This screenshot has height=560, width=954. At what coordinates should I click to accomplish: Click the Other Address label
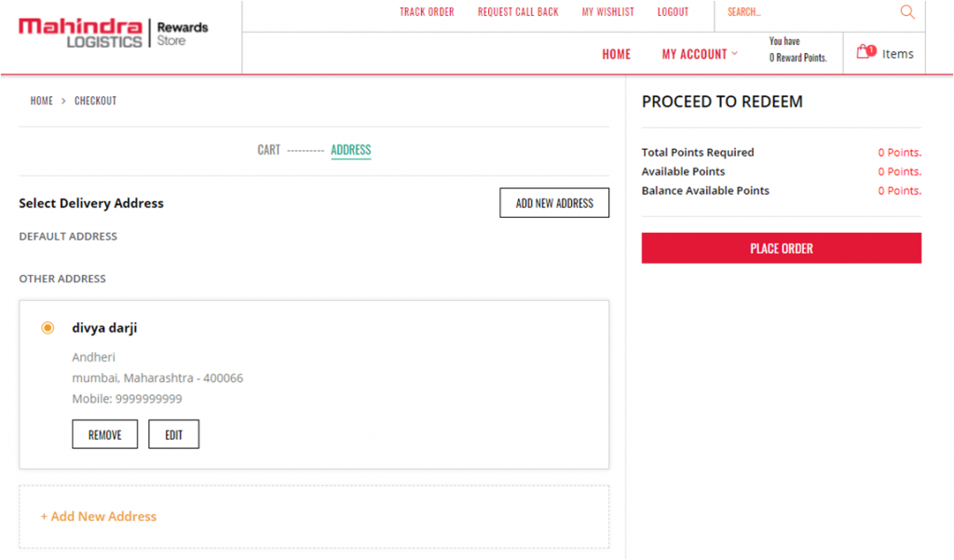click(x=62, y=279)
